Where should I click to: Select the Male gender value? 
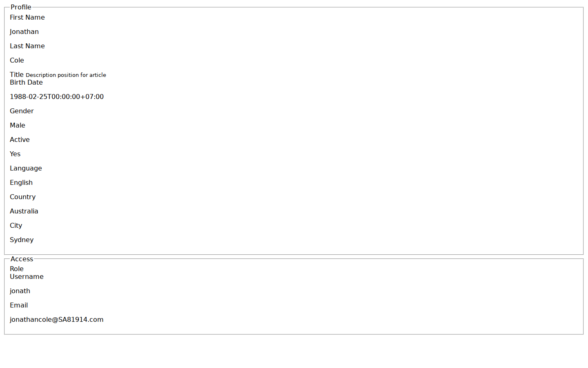coord(18,125)
